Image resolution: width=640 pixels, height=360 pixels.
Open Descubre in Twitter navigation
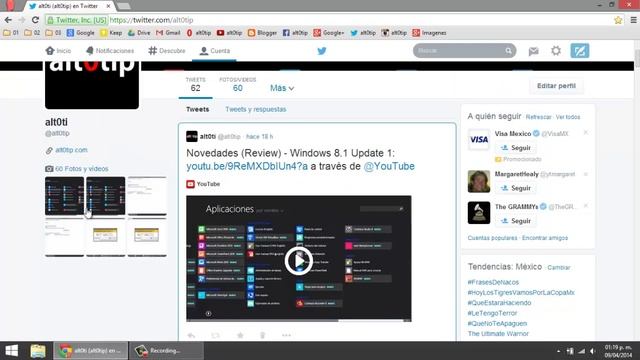click(167, 51)
